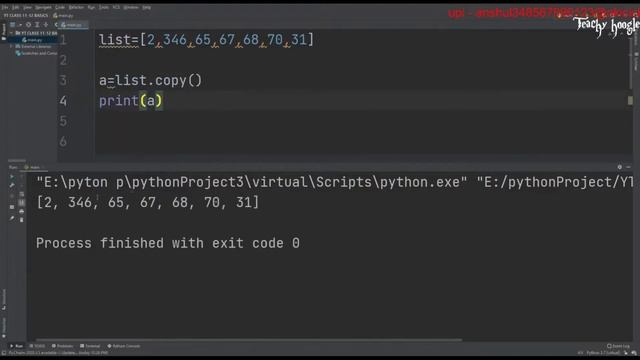This screenshot has height=360, width=640.
Task: Click main.py in the breadcrumb bar
Action: pyautogui.click(x=63, y=16)
